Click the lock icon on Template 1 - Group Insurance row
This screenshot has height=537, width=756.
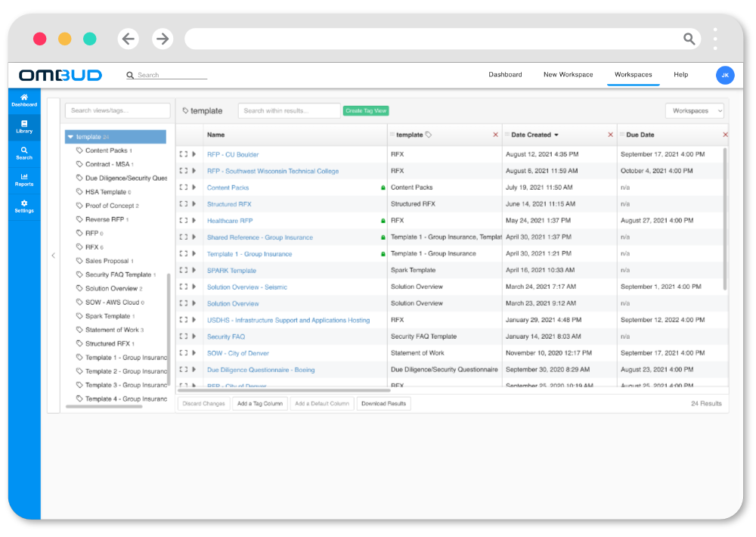(x=383, y=254)
